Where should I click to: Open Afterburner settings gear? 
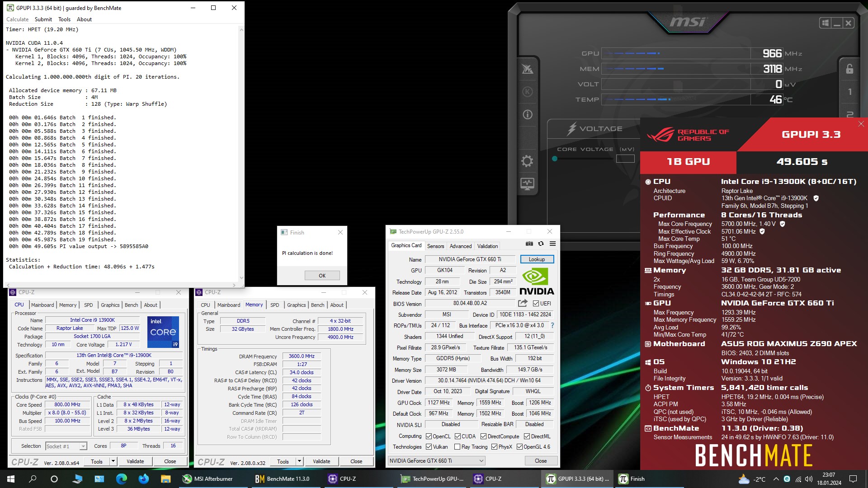point(527,161)
